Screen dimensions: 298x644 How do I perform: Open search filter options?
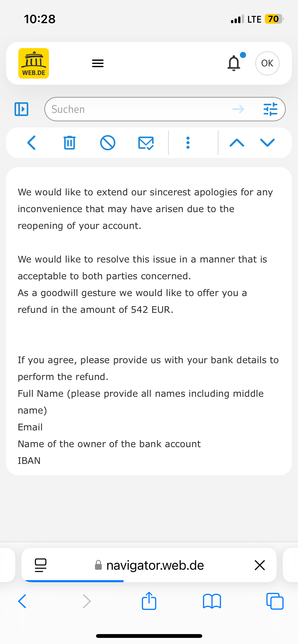pos(270,109)
